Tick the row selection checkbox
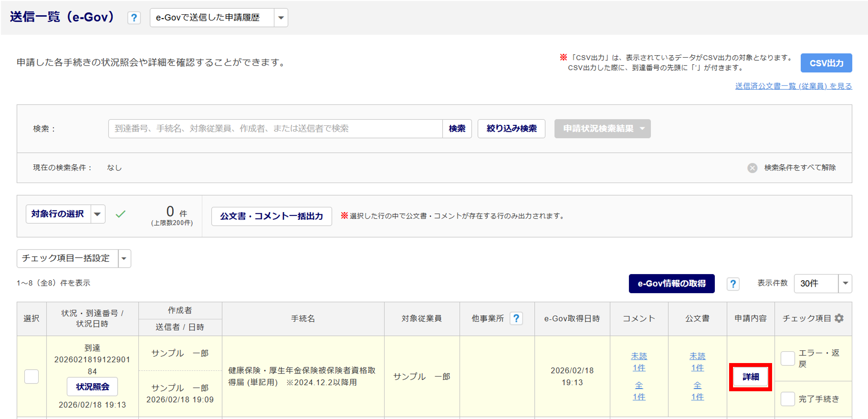The image size is (868, 419). pos(32,376)
